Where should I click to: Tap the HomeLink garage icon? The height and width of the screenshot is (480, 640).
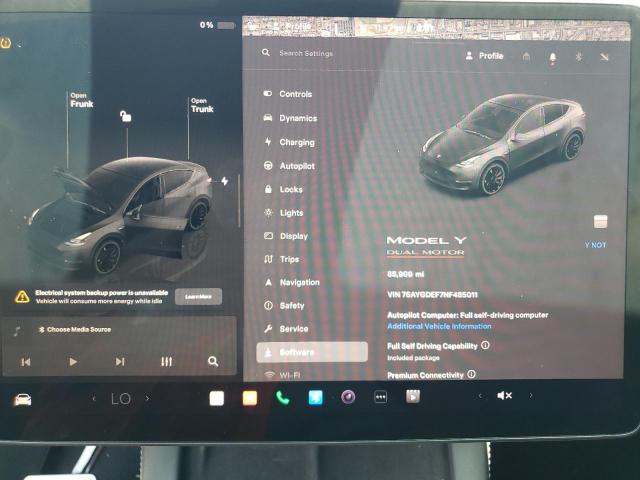(x=527, y=57)
